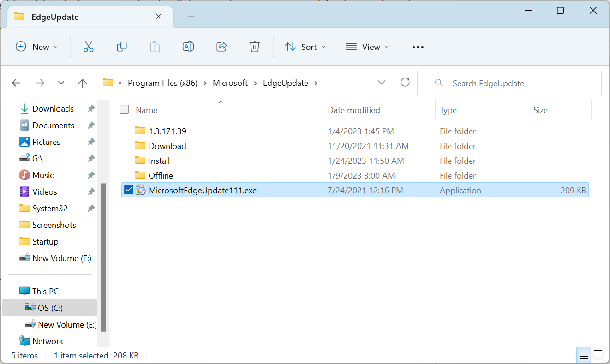Click the Delete trash icon
The image size is (610, 364).
[x=255, y=47]
